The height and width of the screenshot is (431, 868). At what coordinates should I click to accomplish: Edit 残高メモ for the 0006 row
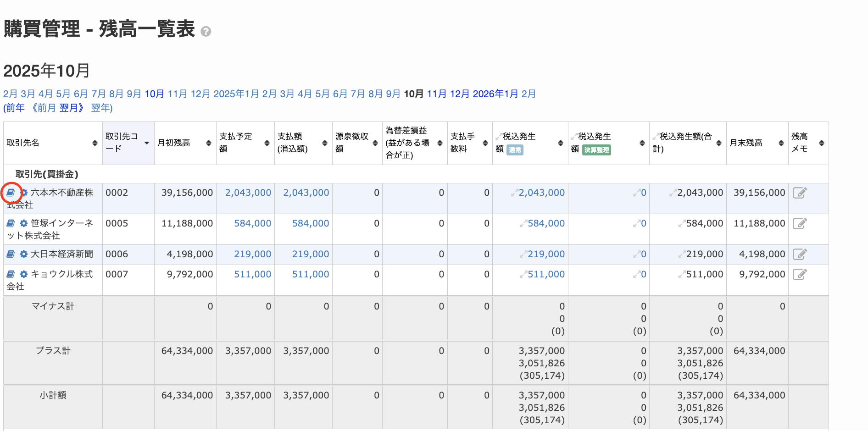click(x=800, y=254)
